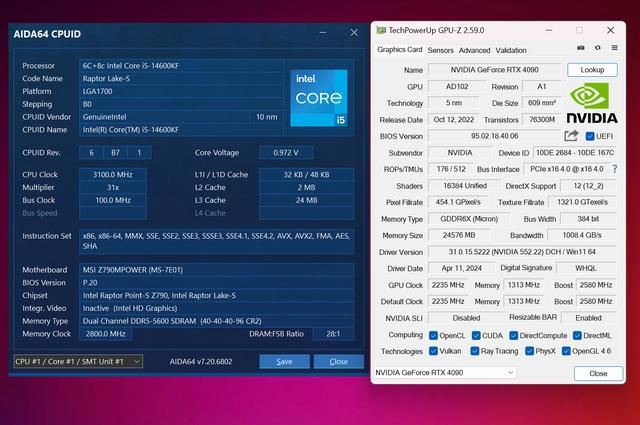
Task: Toggle the Vulkan checkbox
Action: click(433, 351)
